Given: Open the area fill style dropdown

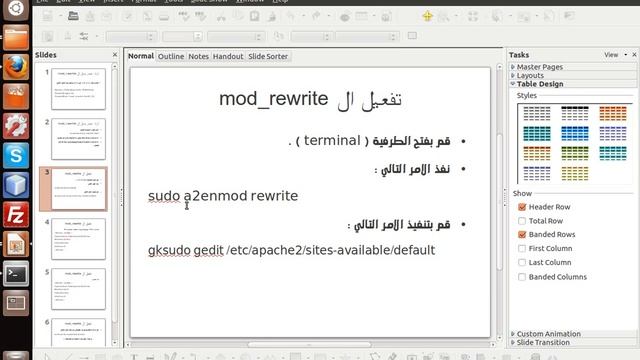Looking at the screenshot, I should coord(310,37).
